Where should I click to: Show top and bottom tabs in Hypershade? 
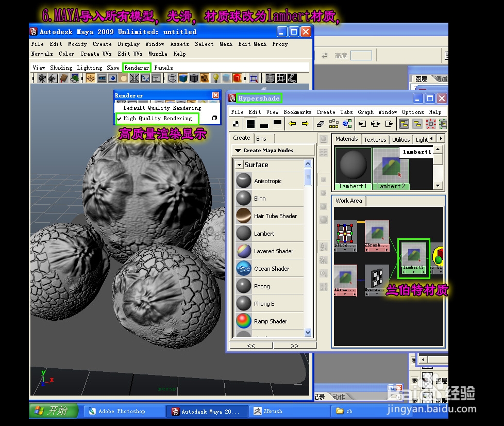251,124
